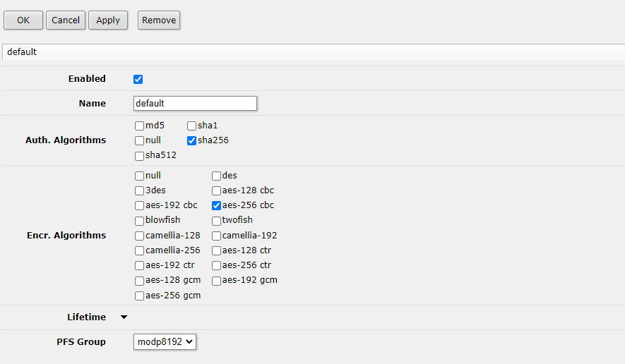This screenshot has height=364, width=625.
Task: Open the PFS Group dropdown
Action: pyautogui.click(x=165, y=342)
